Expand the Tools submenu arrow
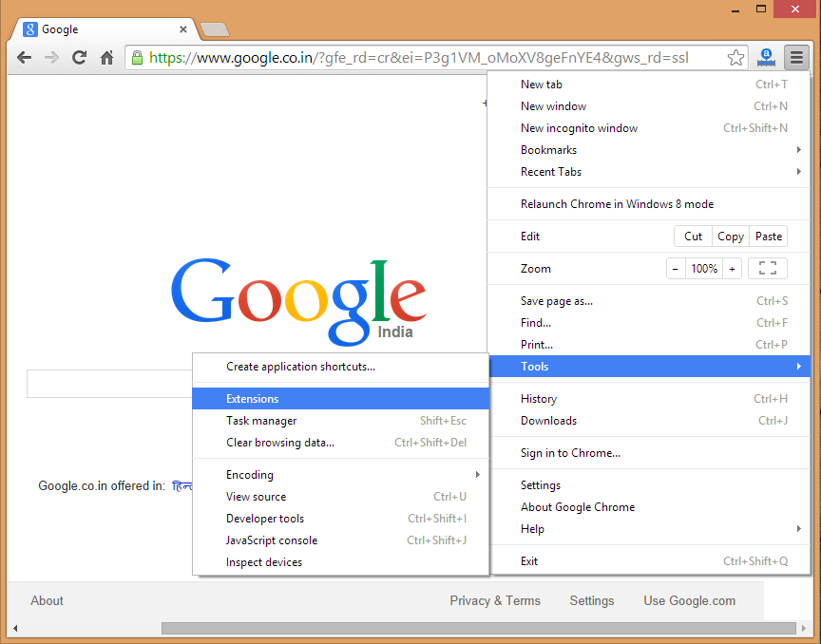 click(x=798, y=367)
